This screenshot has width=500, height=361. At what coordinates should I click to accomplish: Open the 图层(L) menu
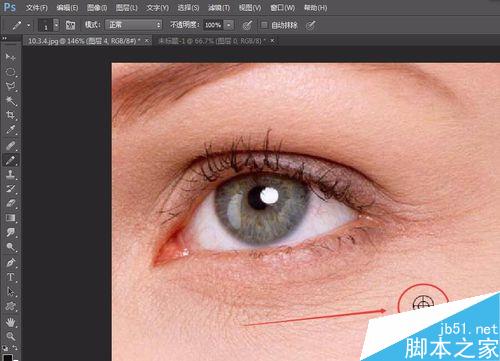point(127,7)
